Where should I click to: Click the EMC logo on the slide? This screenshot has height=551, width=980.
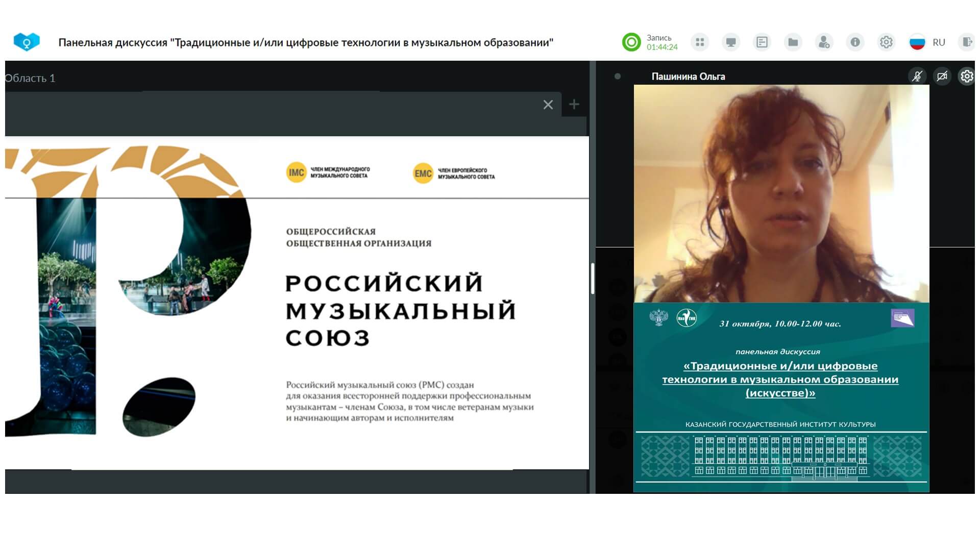click(x=423, y=173)
